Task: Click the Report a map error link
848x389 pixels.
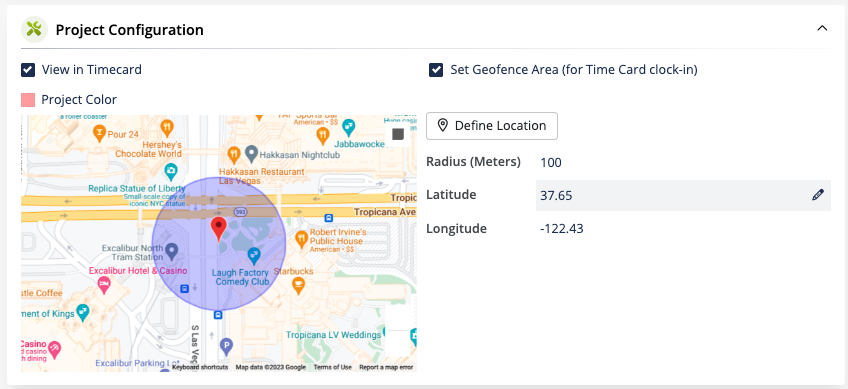Action: pos(386,367)
